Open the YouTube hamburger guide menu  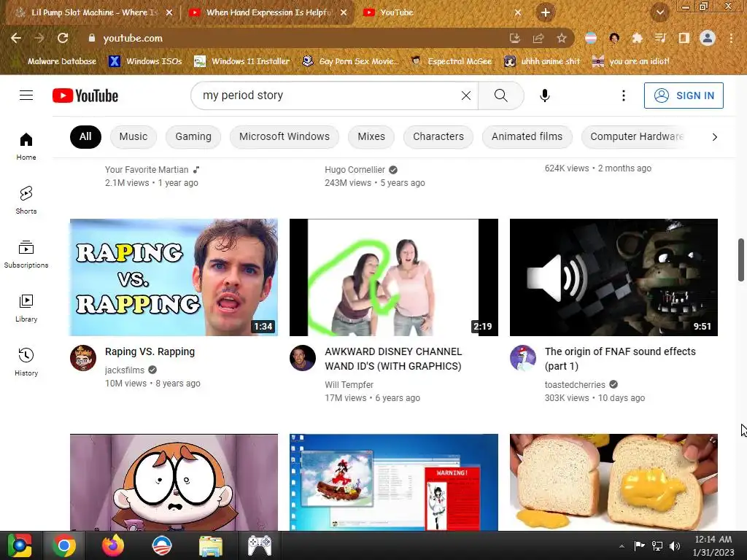pyautogui.click(x=26, y=96)
